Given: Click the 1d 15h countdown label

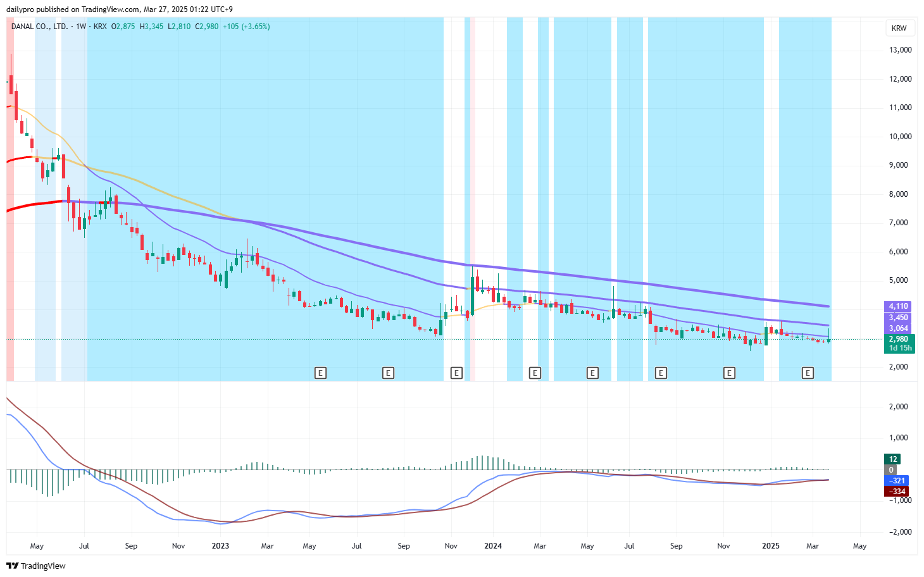Looking at the screenshot, I should pyautogui.click(x=899, y=349).
